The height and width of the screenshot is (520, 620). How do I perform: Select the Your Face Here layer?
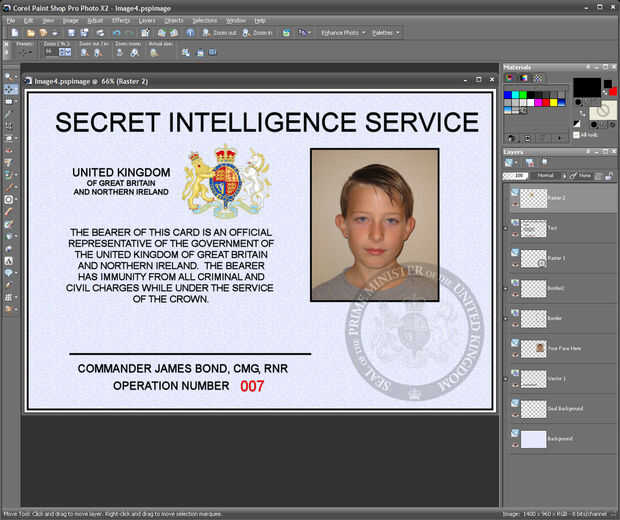(x=563, y=348)
